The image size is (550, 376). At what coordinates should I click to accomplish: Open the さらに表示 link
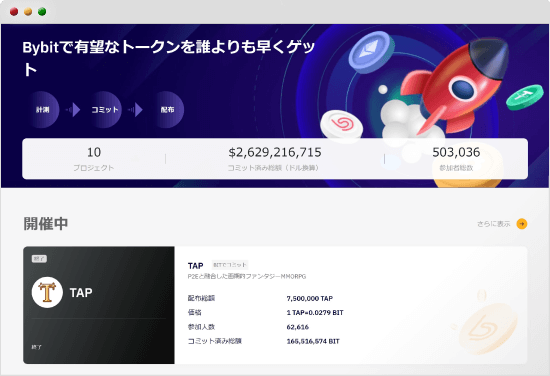pyautogui.click(x=494, y=224)
